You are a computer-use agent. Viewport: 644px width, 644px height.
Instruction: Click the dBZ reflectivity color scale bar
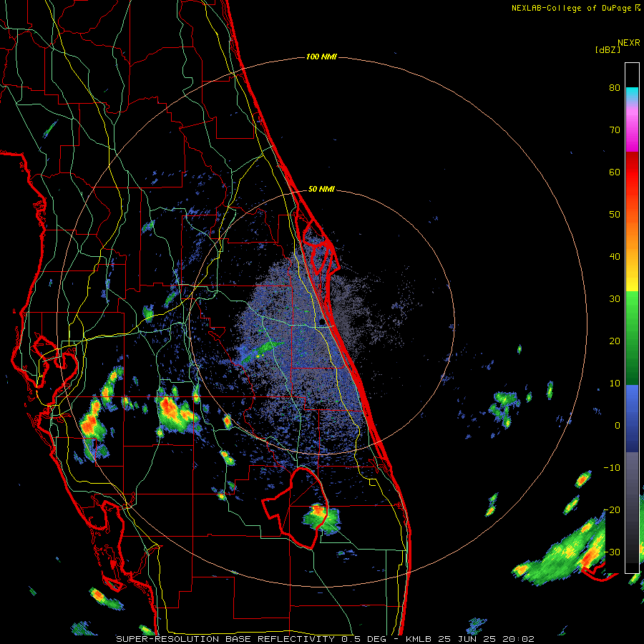point(632,318)
